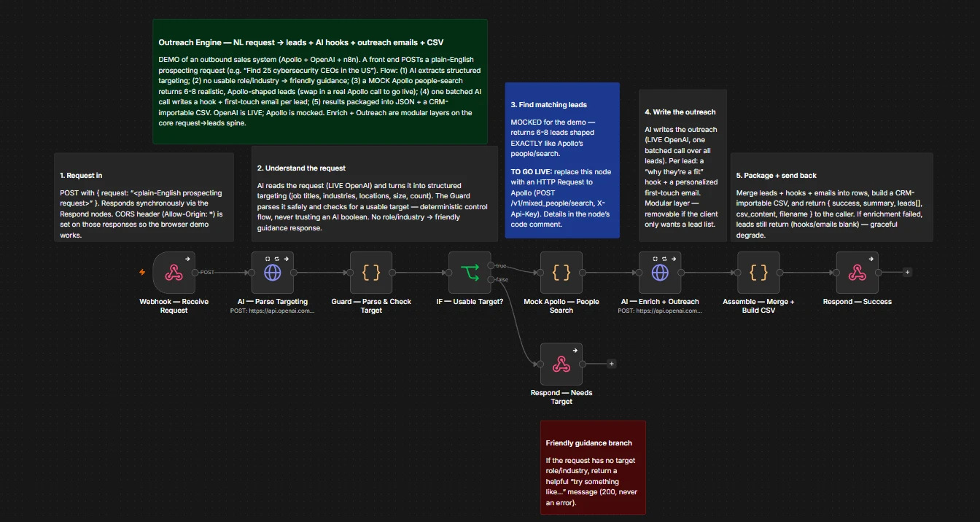Click the Mock Apollo node output connector
The width and height of the screenshot is (980, 522).
(583, 273)
